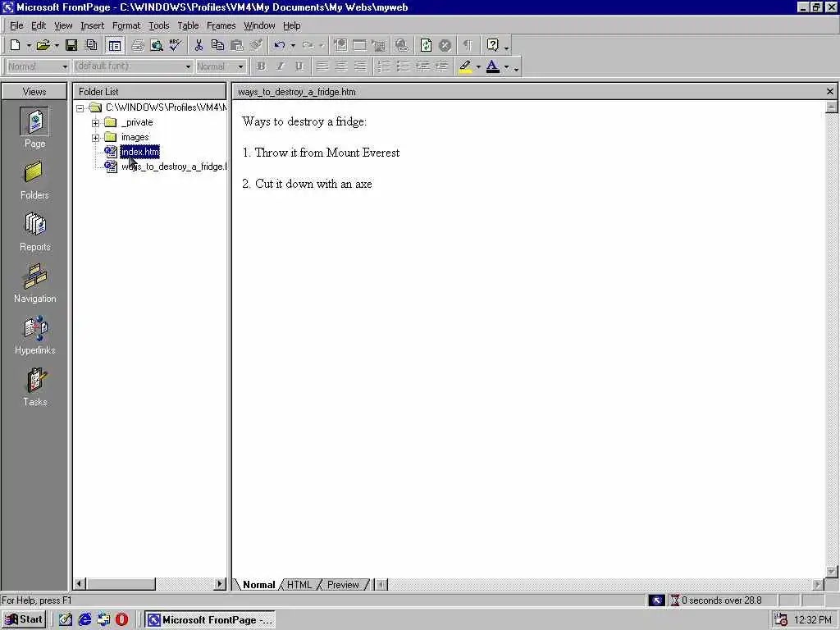Click the Decrease Indent icon
This screenshot has height=630, width=840.
tap(422, 66)
